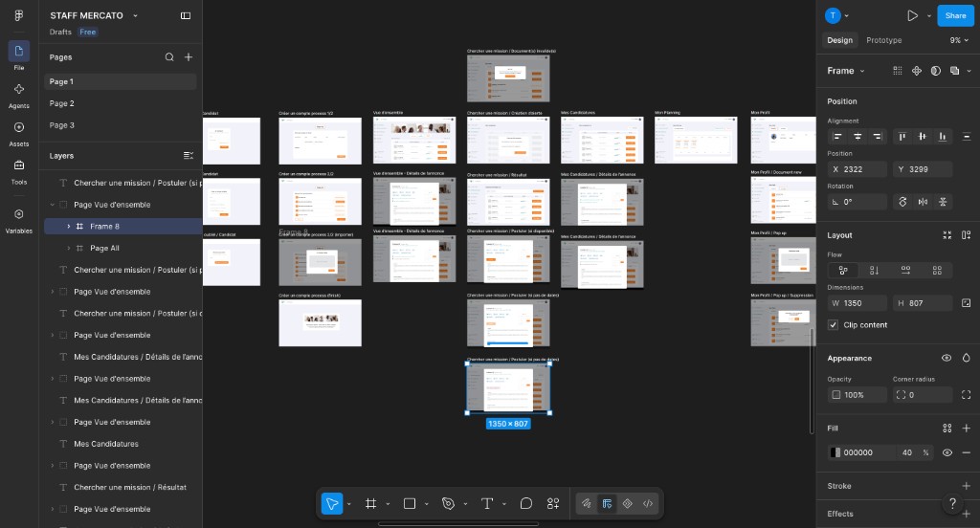Hide the 000000 fill eye icon
980x528 pixels.
click(x=947, y=452)
